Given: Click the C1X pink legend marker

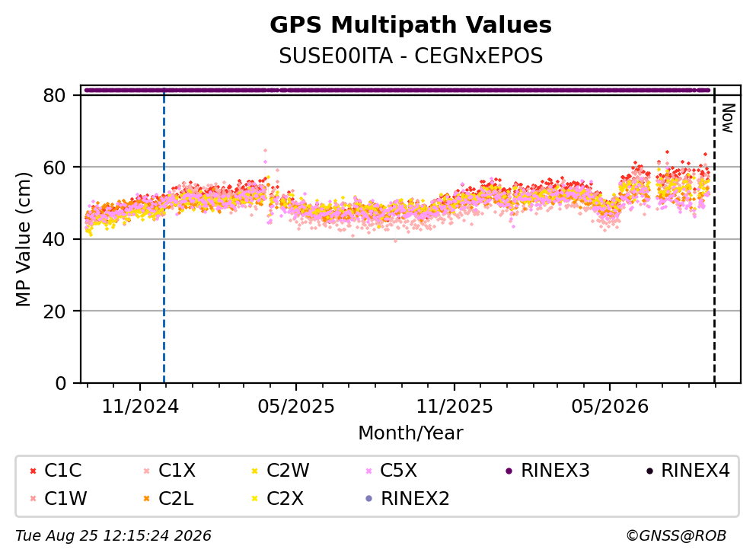Looking at the screenshot, I should pyautogui.click(x=147, y=471).
